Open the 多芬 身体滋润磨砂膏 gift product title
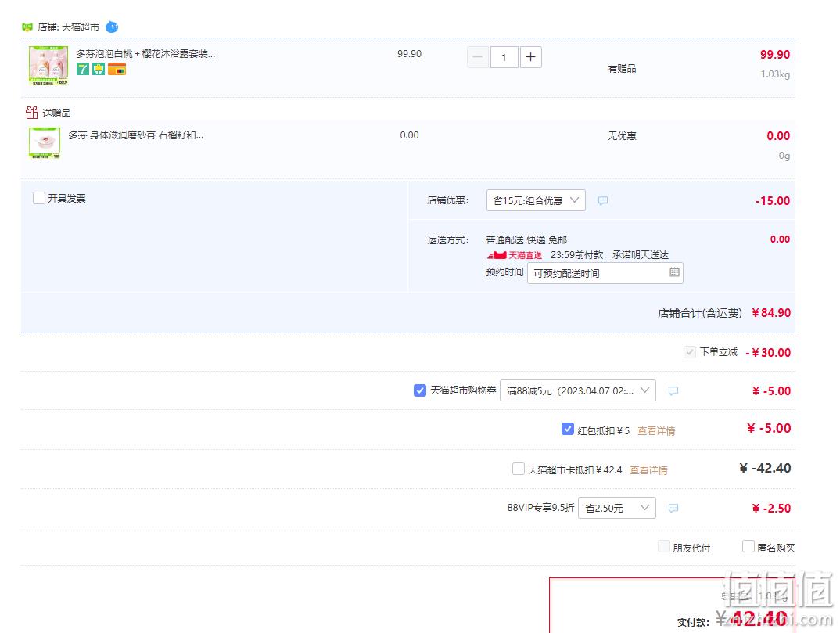 (x=136, y=135)
